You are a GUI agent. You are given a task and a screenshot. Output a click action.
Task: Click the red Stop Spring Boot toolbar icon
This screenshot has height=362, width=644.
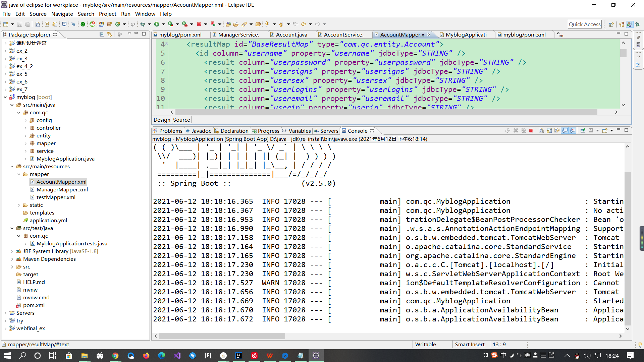[x=199, y=24]
